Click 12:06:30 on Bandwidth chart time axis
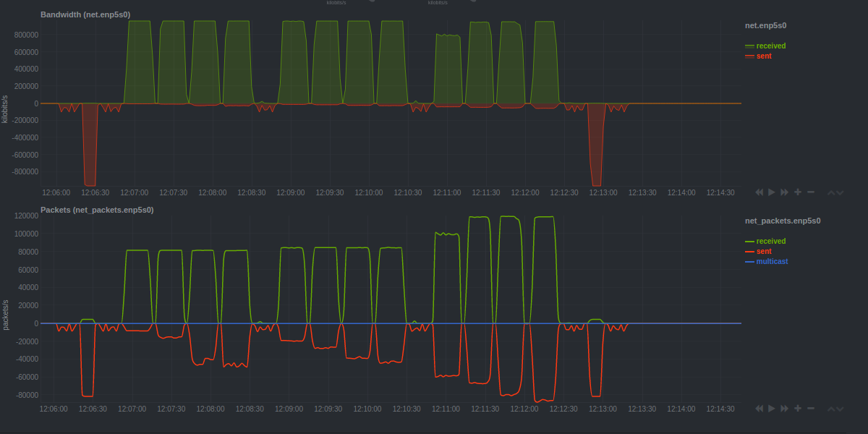 click(x=95, y=192)
